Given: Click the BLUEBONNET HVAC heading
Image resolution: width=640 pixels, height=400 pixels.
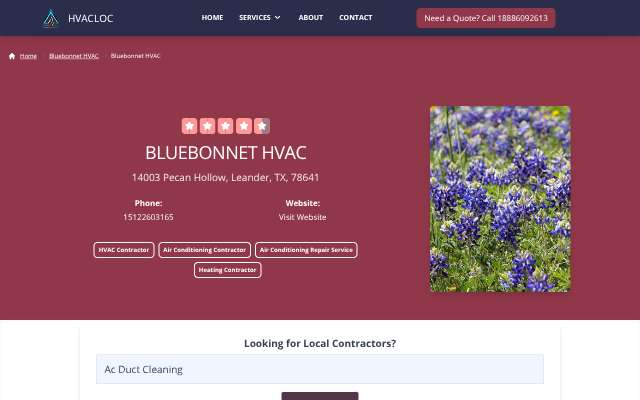Looking at the screenshot, I should tap(226, 153).
